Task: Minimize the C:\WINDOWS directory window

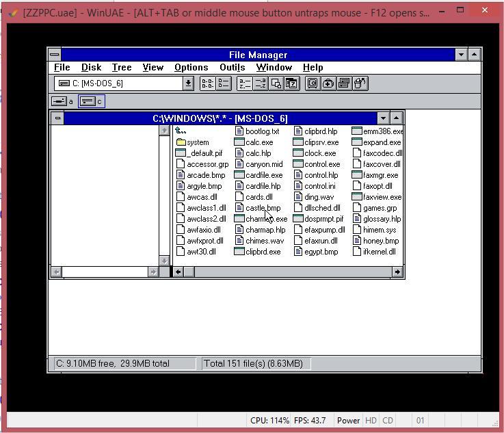Action: click(383, 118)
